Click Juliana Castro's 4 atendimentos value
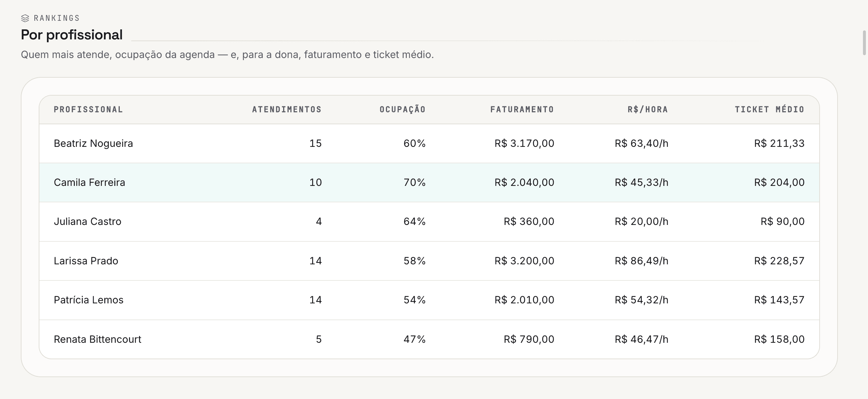Viewport: 868px width, 399px height. tap(319, 222)
